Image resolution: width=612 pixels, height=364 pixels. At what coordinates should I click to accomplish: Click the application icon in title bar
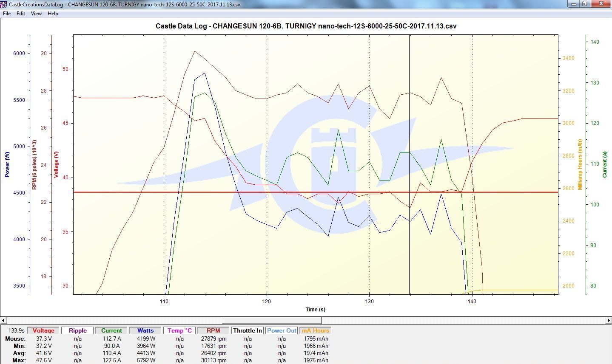[x=4, y=4]
